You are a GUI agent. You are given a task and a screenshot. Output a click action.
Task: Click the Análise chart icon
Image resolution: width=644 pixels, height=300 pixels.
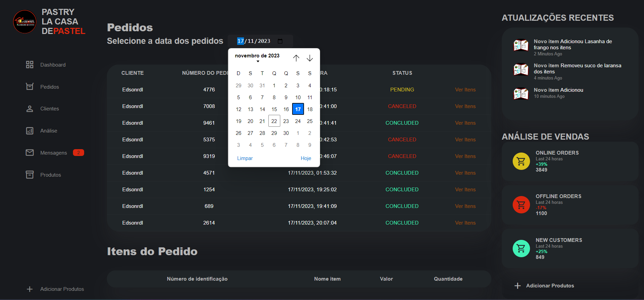click(x=30, y=131)
